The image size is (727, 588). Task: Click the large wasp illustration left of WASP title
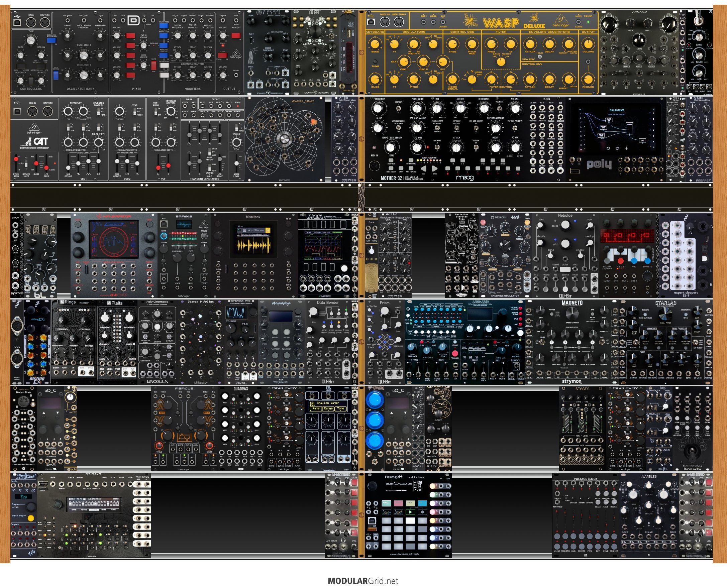coord(471,20)
